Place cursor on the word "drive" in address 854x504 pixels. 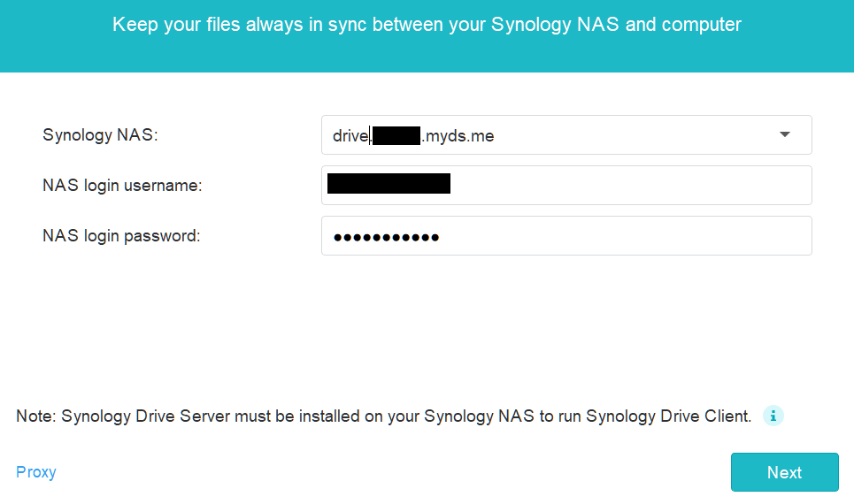coord(350,135)
